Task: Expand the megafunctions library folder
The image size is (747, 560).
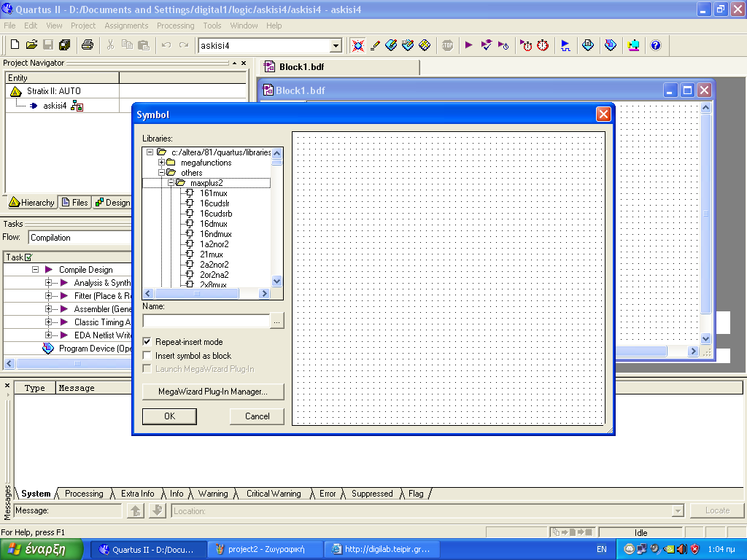Action: [161, 163]
